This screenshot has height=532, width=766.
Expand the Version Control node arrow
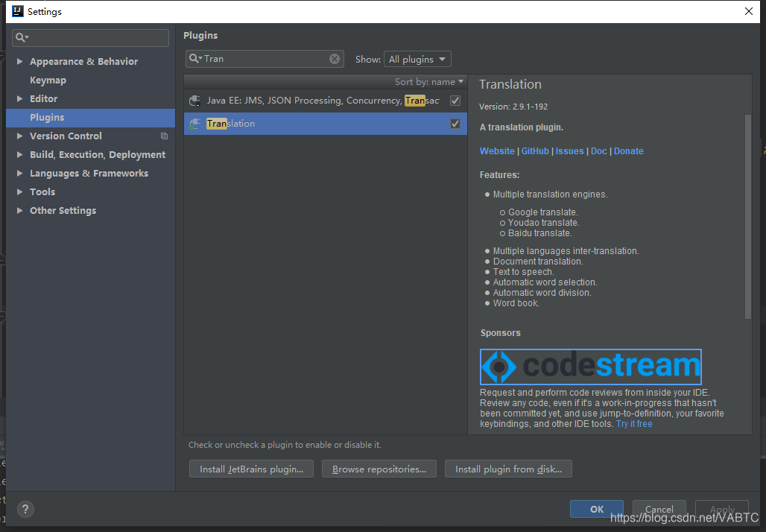coord(19,136)
